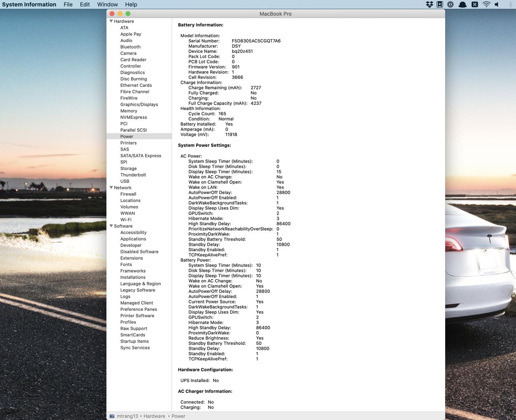Select the highlighted Power sidebar row
Image resolution: width=516 pixels, height=420 pixels.
pyautogui.click(x=139, y=136)
